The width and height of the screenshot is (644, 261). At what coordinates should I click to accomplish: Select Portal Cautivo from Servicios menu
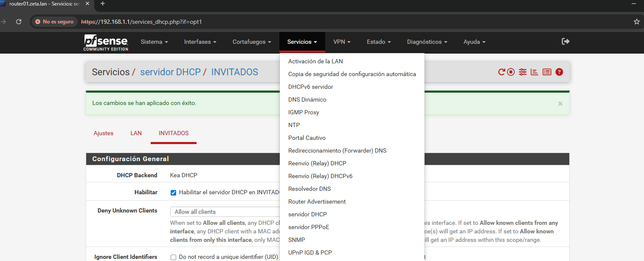(307, 138)
